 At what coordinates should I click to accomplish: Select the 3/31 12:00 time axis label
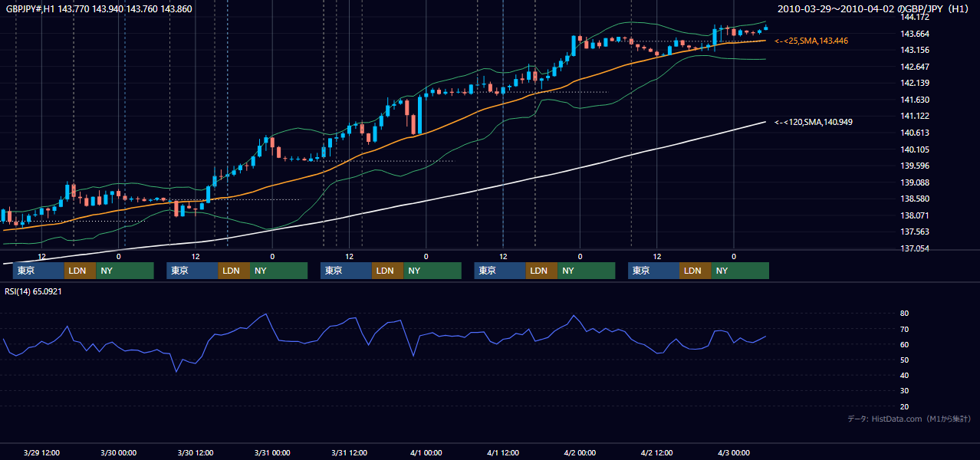[349, 452]
